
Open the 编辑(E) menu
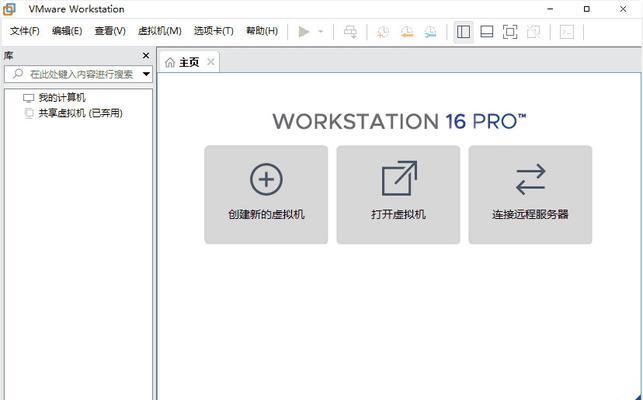67,31
